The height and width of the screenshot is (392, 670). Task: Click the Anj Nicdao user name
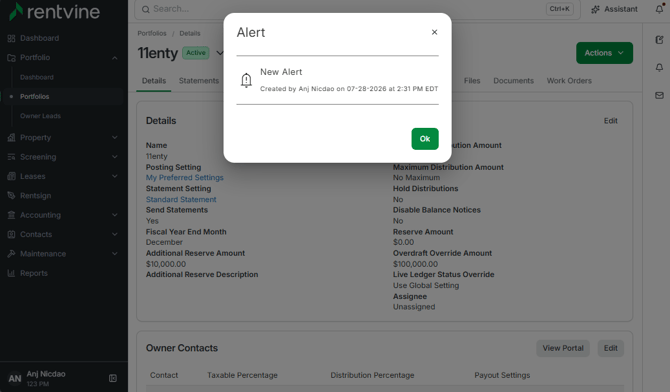[46, 374]
